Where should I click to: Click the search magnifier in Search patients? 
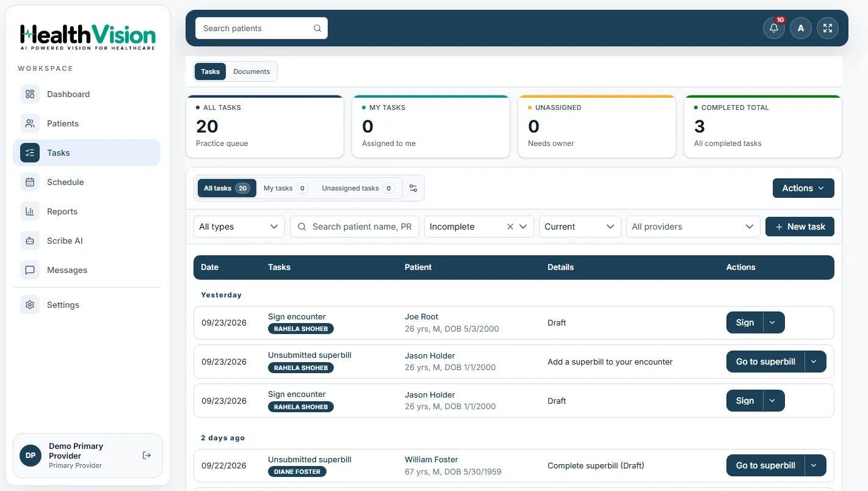(x=317, y=28)
